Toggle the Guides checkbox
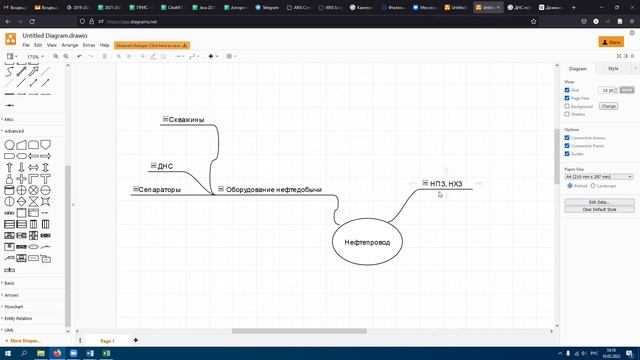This screenshot has height=360, width=640. point(567,154)
